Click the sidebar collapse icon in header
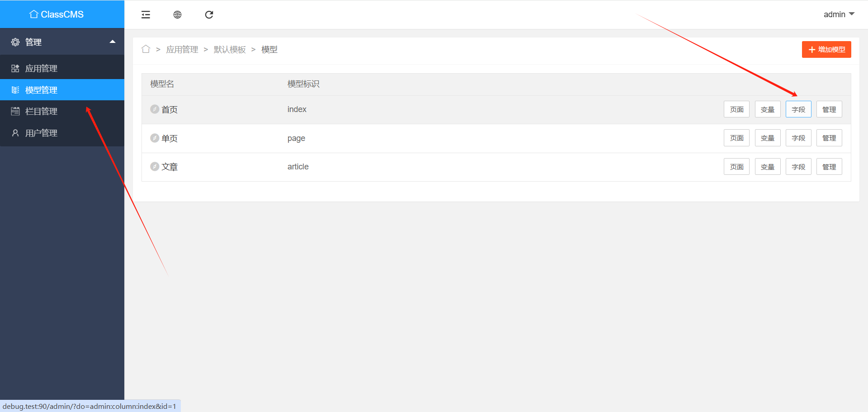 pos(146,15)
